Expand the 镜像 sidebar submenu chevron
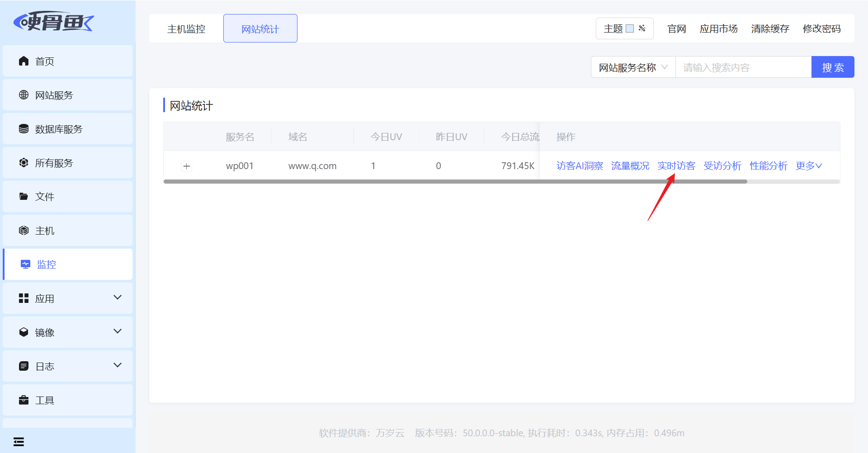 tap(118, 331)
